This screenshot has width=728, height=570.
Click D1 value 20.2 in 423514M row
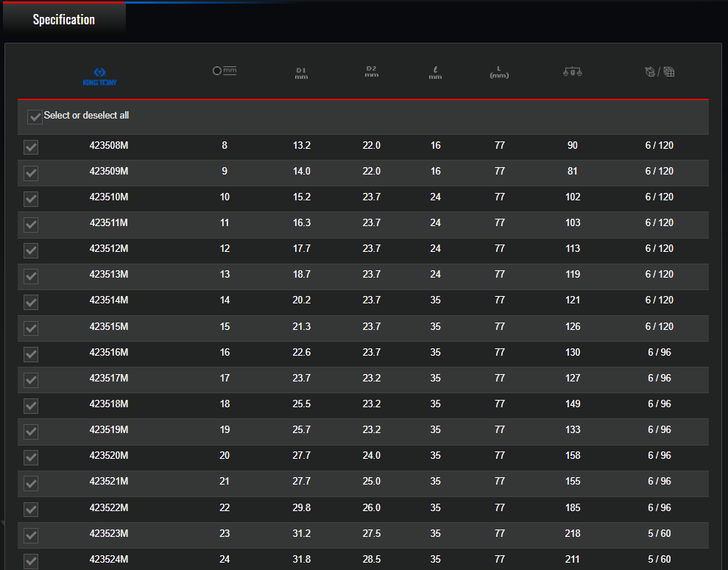click(301, 300)
